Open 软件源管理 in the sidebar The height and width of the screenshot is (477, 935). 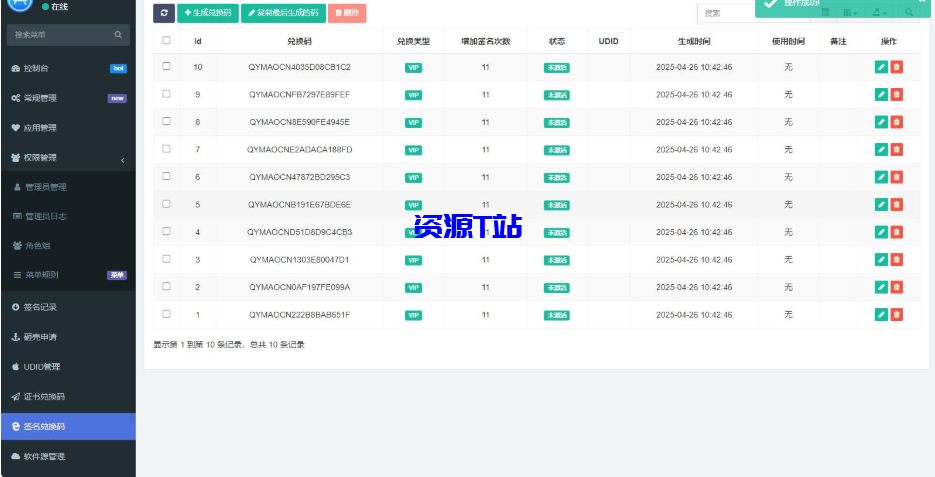68,456
